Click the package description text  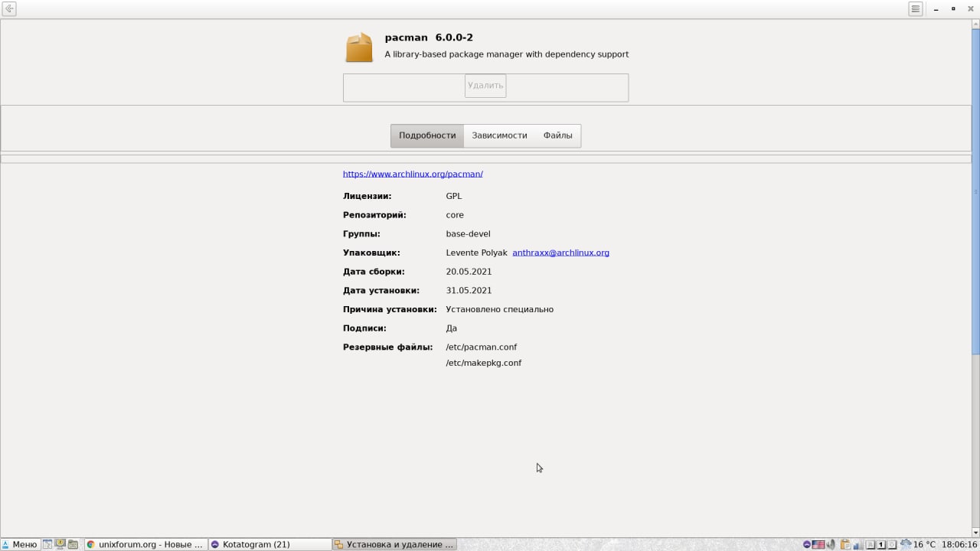506,54
